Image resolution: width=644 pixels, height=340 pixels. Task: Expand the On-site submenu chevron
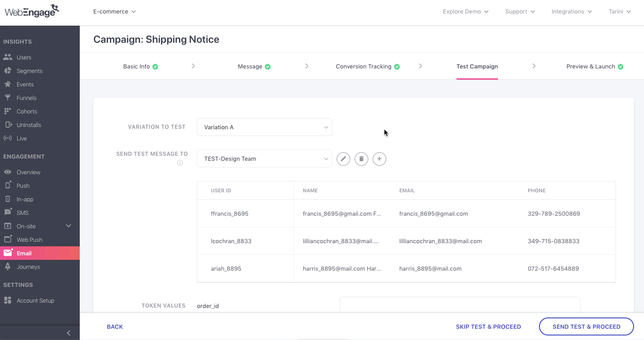(x=69, y=226)
